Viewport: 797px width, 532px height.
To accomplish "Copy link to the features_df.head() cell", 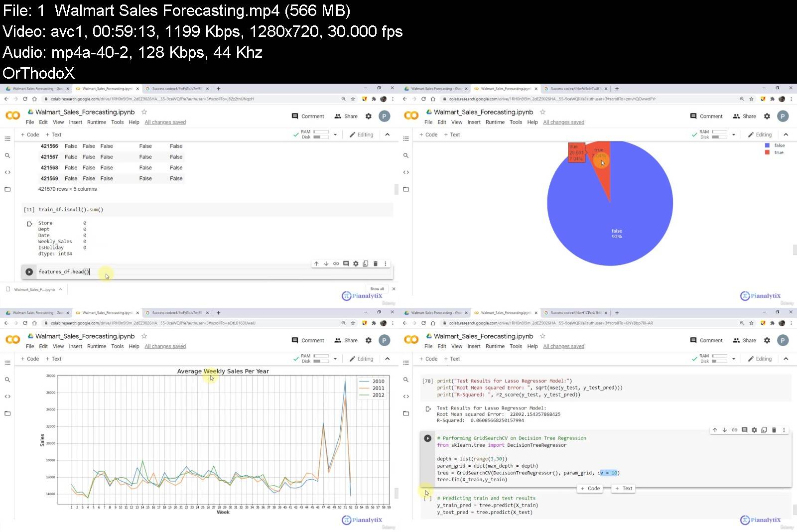I will click(336, 264).
